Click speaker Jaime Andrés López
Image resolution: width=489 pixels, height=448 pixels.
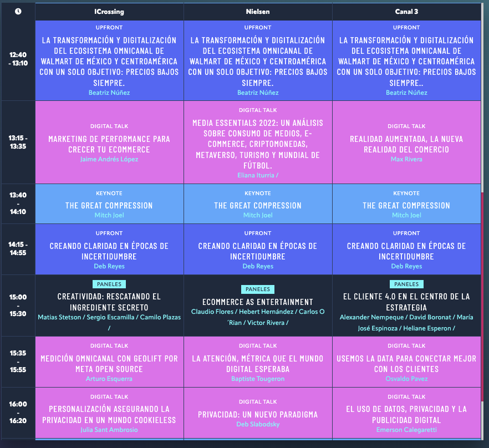109,159
